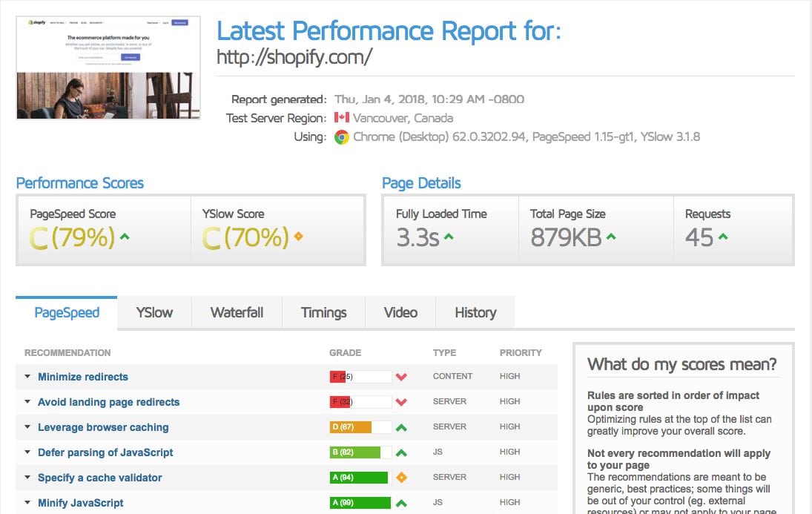Click the A (99) grade bar

pos(360,503)
